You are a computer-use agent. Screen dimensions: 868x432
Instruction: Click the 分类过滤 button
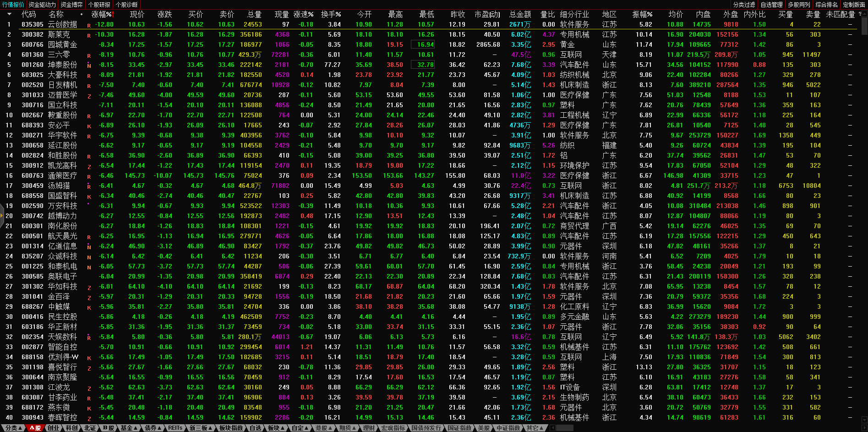[x=744, y=5]
